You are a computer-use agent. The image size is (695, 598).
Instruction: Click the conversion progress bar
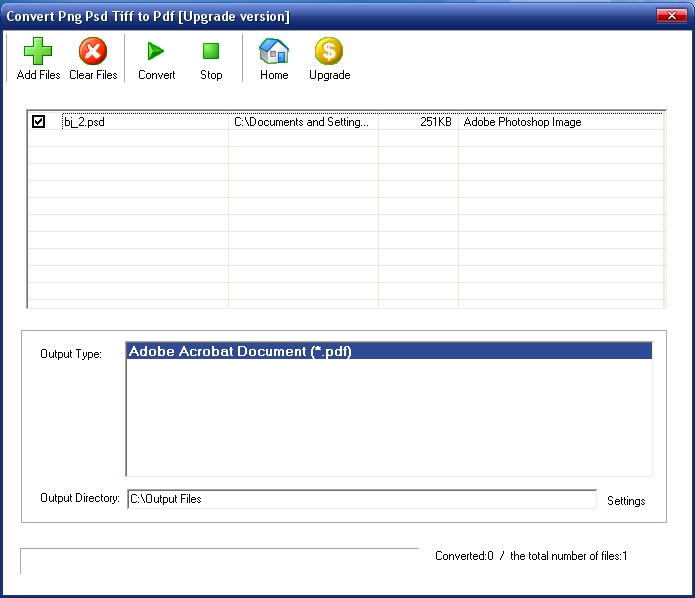coord(219,561)
